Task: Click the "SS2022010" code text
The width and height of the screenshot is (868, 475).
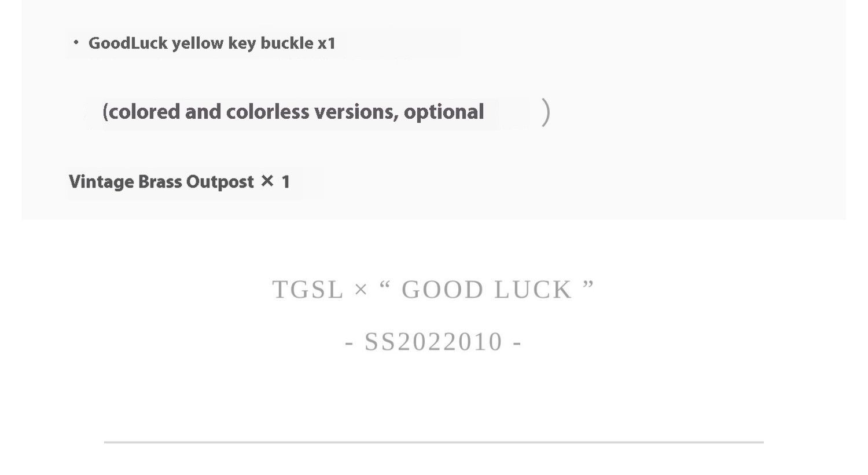Action: tap(433, 342)
